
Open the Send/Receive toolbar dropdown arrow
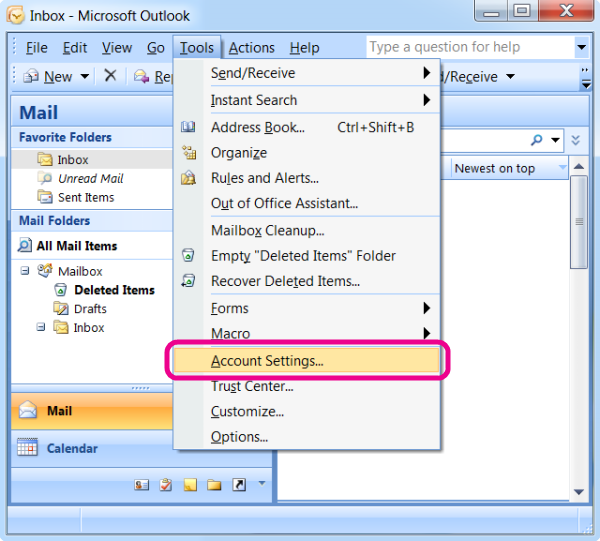(x=510, y=77)
